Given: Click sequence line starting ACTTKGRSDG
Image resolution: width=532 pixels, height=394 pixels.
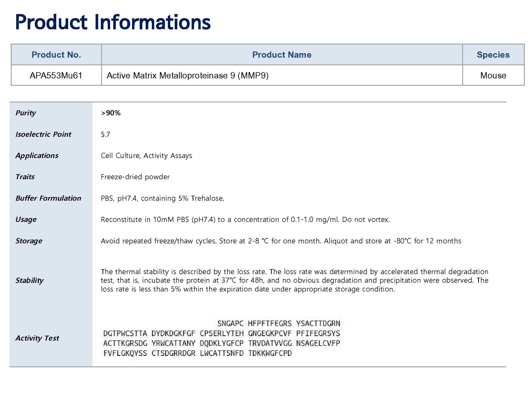Looking at the screenshot, I should [x=221, y=343].
